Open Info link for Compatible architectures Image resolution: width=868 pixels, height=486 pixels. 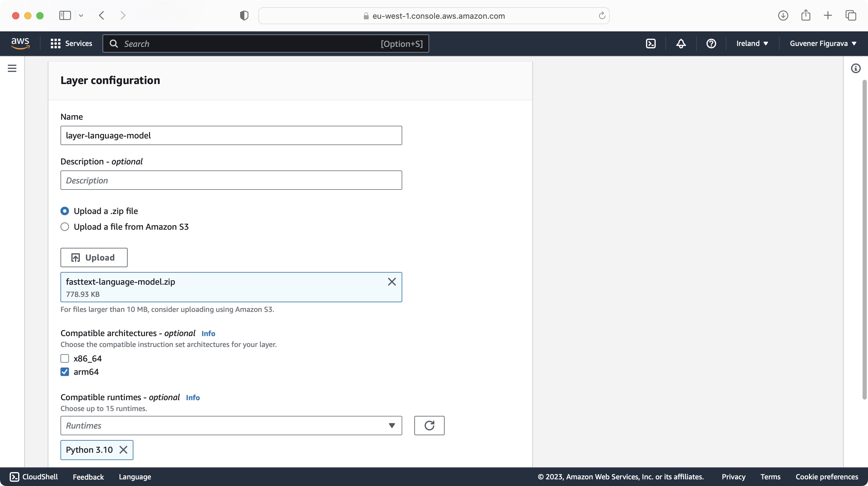coord(208,333)
